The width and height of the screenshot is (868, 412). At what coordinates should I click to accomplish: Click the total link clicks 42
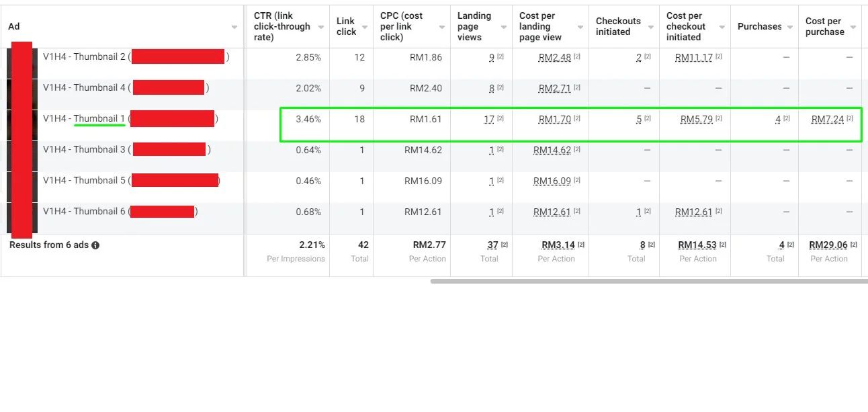pyautogui.click(x=363, y=245)
